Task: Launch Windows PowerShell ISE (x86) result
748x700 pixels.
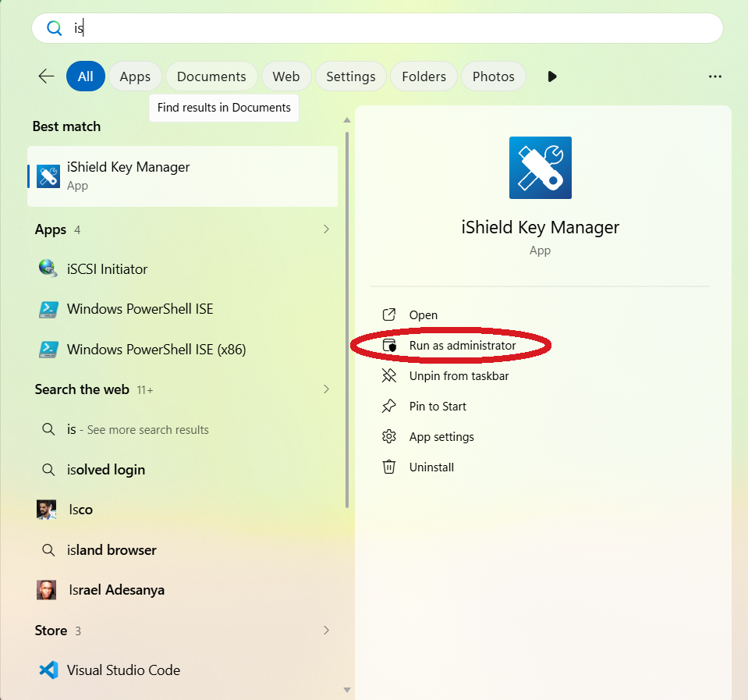Action: (x=183, y=350)
